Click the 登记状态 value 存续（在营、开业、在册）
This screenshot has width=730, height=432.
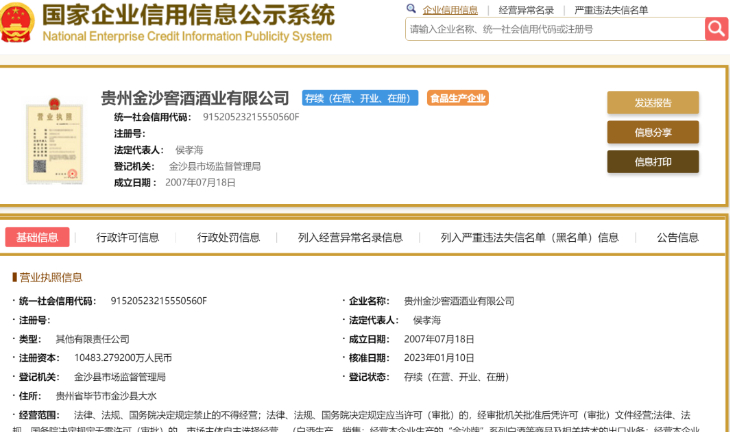(456, 377)
